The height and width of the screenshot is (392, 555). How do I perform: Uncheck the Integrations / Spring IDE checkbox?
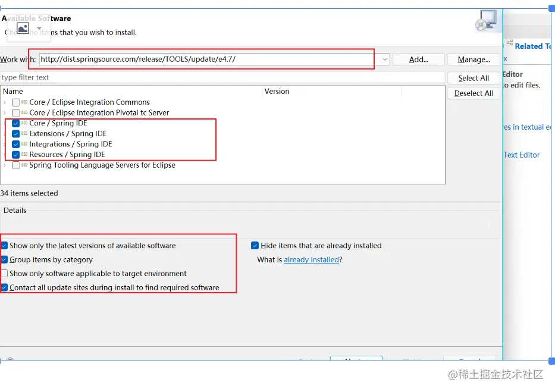[15, 145]
